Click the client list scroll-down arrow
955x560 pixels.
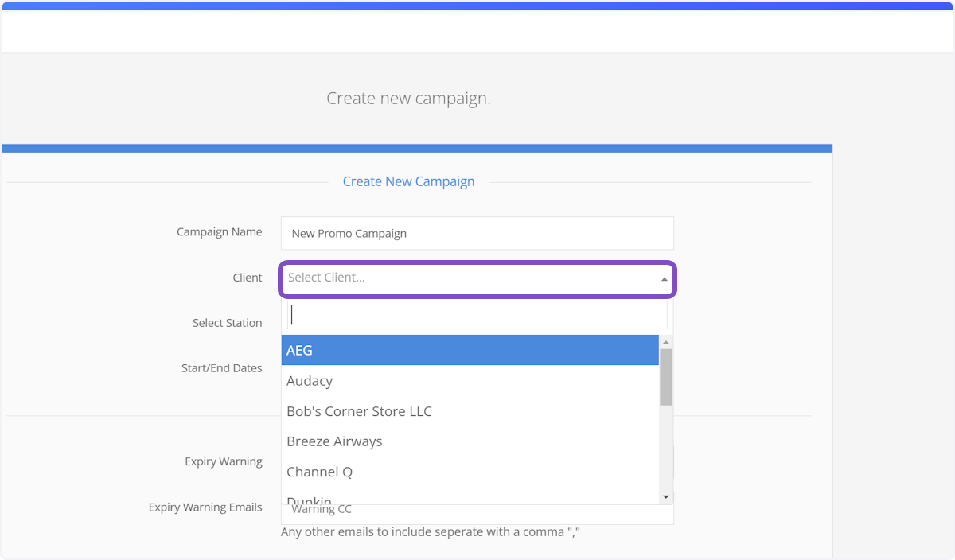click(x=666, y=497)
